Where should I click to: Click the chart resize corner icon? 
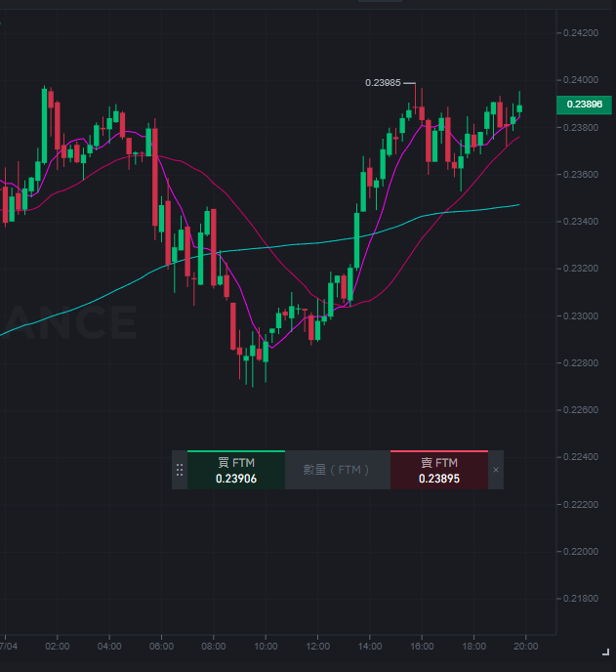coord(605,651)
